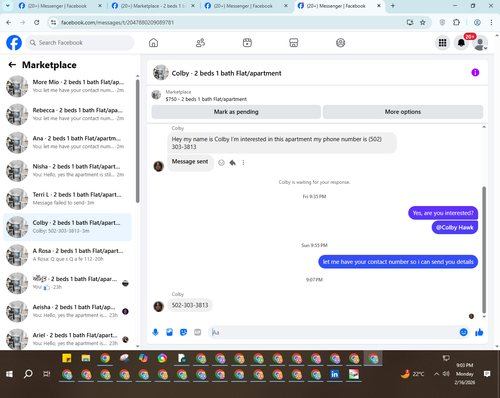Open the Friends icon in top navigation
This screenshot has height=398, width=500.
[x=200, y=43]
